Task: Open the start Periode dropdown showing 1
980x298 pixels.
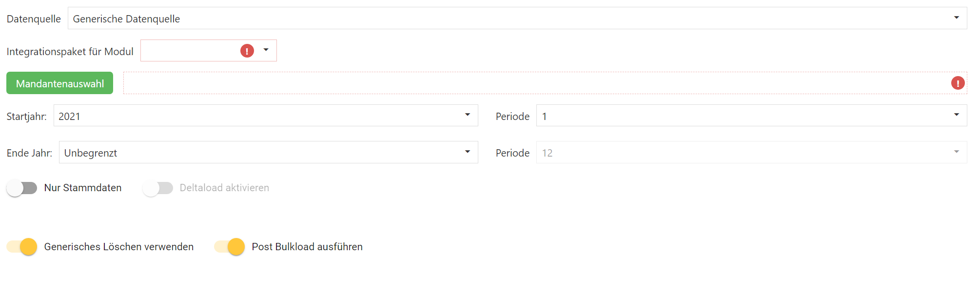Action: click(956, 115)
